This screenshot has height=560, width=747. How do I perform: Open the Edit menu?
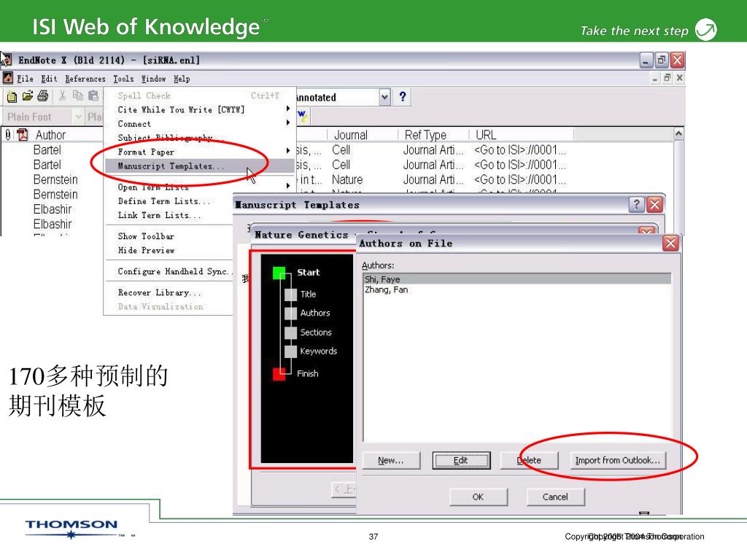[49, 79]
